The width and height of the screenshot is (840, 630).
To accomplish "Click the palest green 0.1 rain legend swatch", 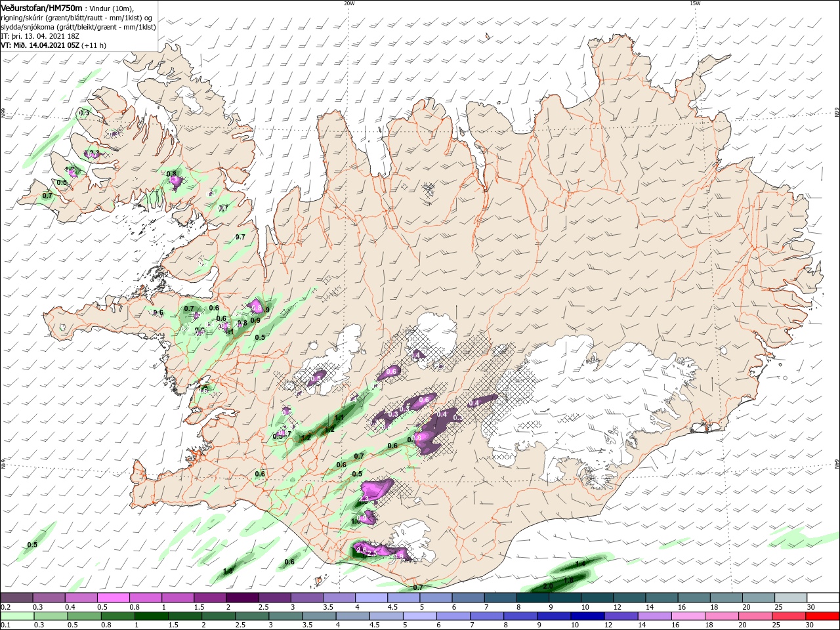I will pos(17,616).
